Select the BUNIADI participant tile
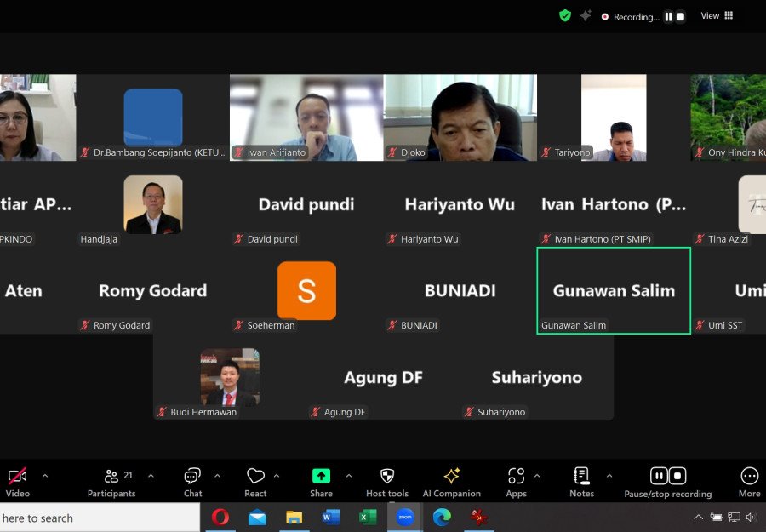Viewport: 766px width, 532px height. point(460,290)
